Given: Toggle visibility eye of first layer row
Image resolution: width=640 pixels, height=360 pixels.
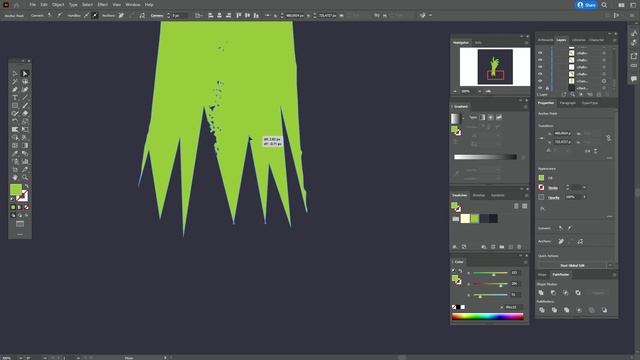Looking at the screenshot, I should tap(540, 53).
